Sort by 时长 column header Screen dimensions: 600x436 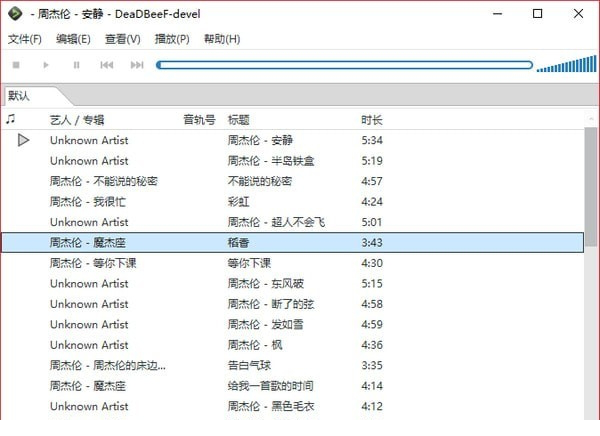372,120
